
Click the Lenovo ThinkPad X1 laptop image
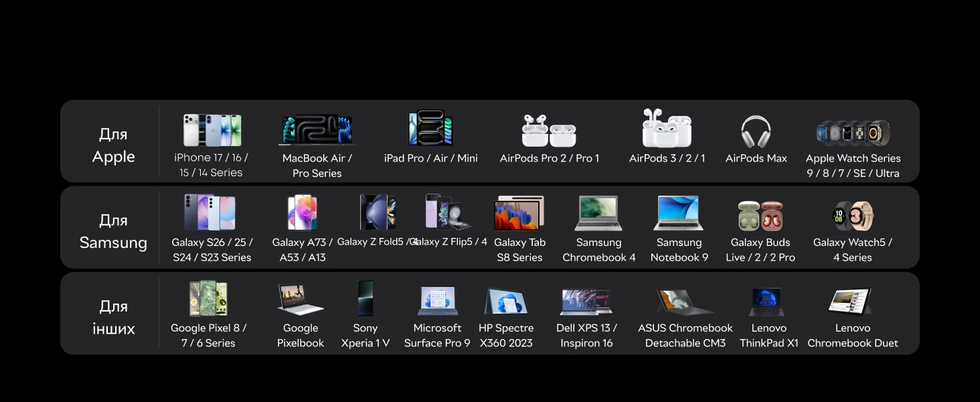pos(767,302)
